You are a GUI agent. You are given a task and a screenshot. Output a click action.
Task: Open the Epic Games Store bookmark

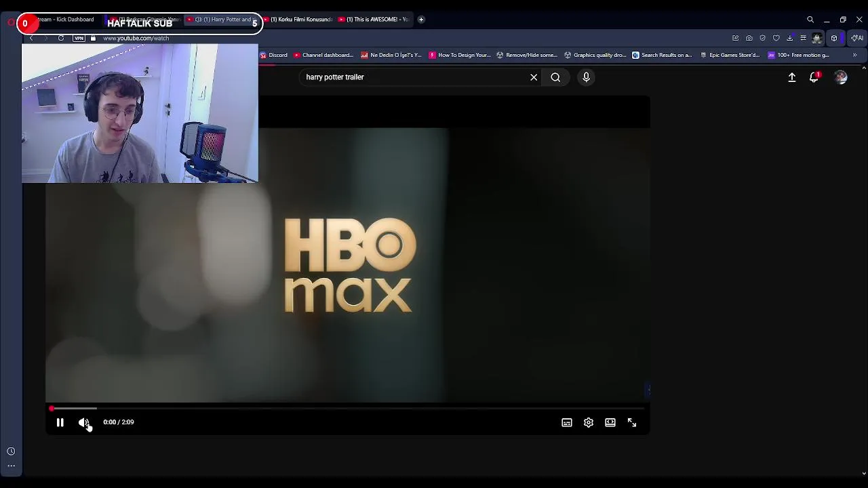click(x=730, y=55)
